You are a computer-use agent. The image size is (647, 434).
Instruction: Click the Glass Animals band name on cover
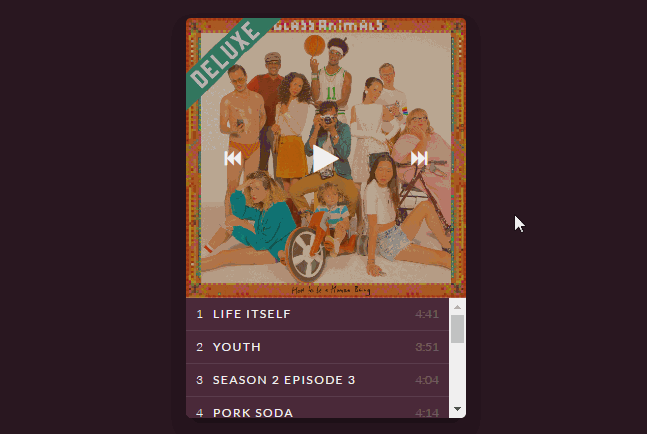coord(329,26)
